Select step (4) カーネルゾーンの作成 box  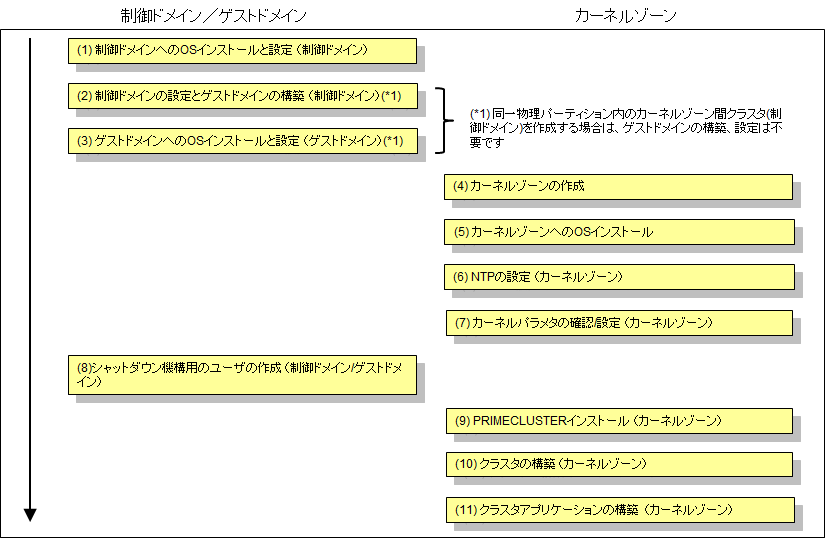618,187
